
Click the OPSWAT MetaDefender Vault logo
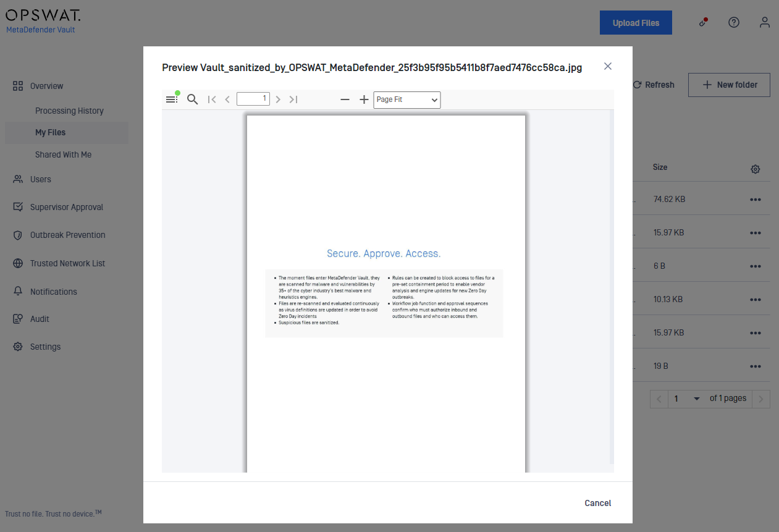(x=43, y=21)
